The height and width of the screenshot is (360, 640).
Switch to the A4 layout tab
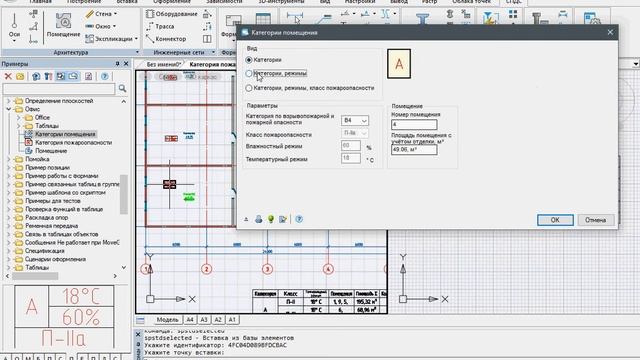coord(190,320)
